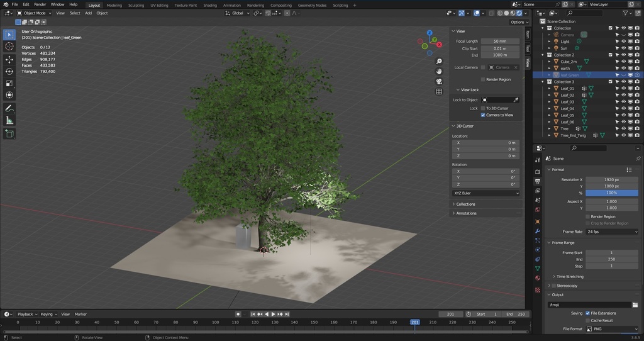Open the Material properties tab icon
Screen dimensions: 644x341
(538, 277)
